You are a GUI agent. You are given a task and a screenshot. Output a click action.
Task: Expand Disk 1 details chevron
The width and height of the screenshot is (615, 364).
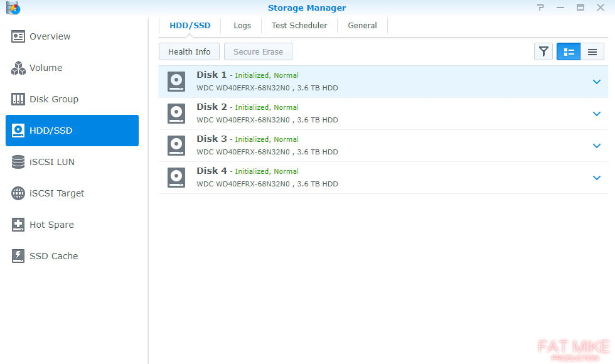[x=597, y=82]
